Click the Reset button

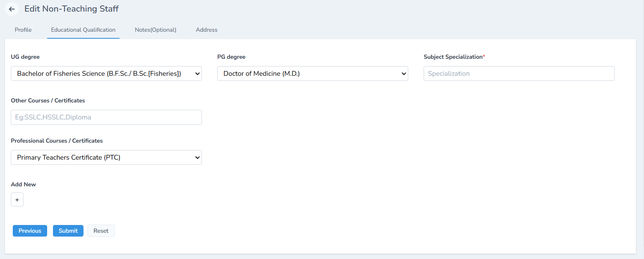point(101,231)
